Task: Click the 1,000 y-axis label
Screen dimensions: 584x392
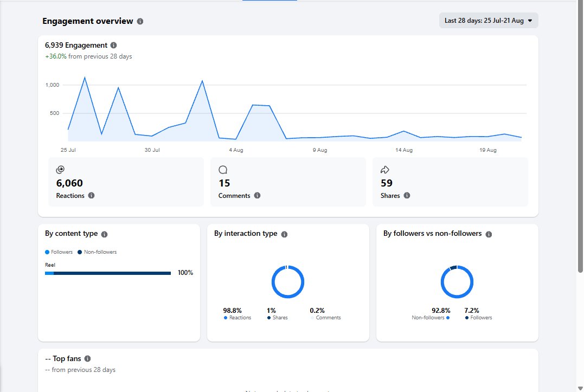Action: coord(53,85)
